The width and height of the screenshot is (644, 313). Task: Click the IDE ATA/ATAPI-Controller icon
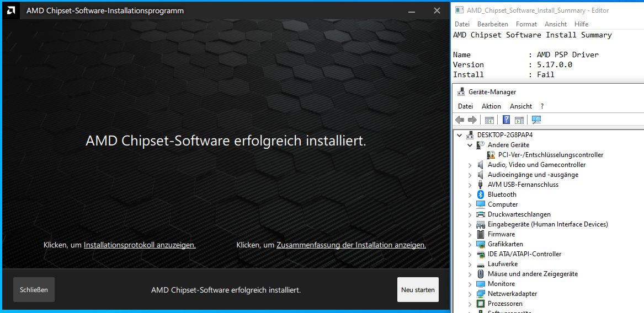click(481, 254)
